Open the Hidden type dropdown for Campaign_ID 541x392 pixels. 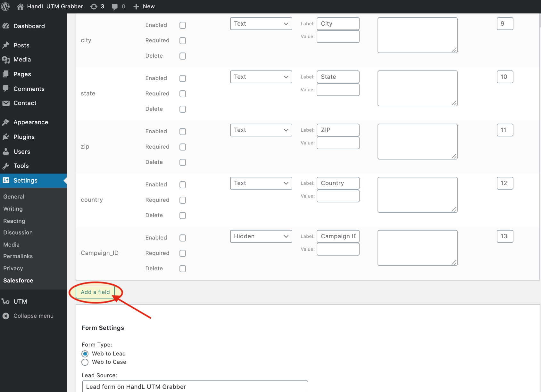[261, 236]
